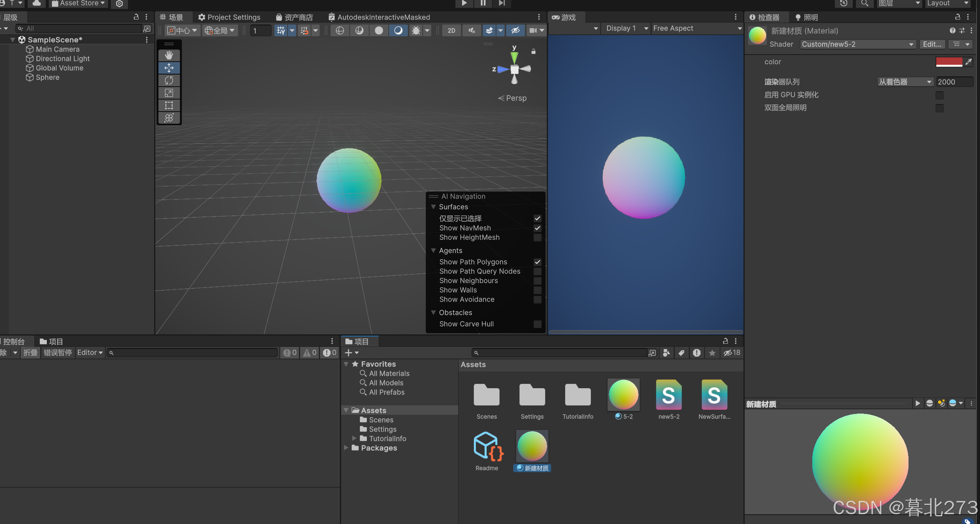The width and height of the screenshot is (980, 524).
Task: Switch to the Project Settings tab
Action: [x=229, y=17]
